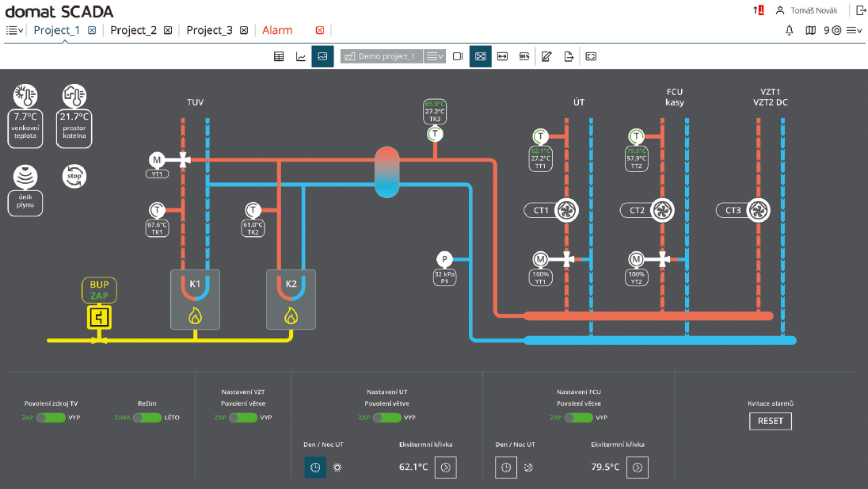Open the Demo project_1 dropdown
The image size is (868, 489).
435,56
